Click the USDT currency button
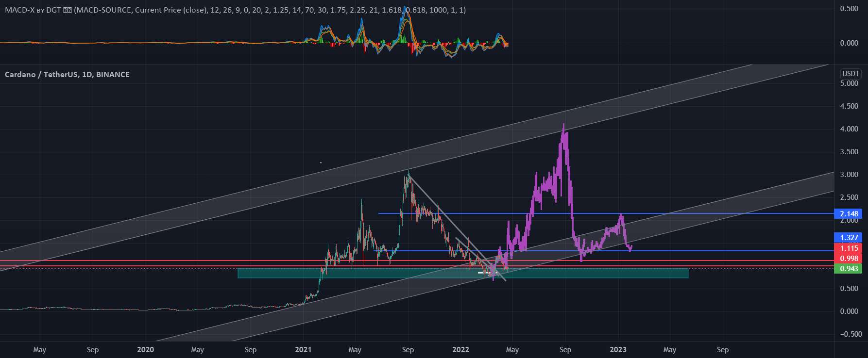The height and width of the screenshot is (358, 868). coord(851,74)
